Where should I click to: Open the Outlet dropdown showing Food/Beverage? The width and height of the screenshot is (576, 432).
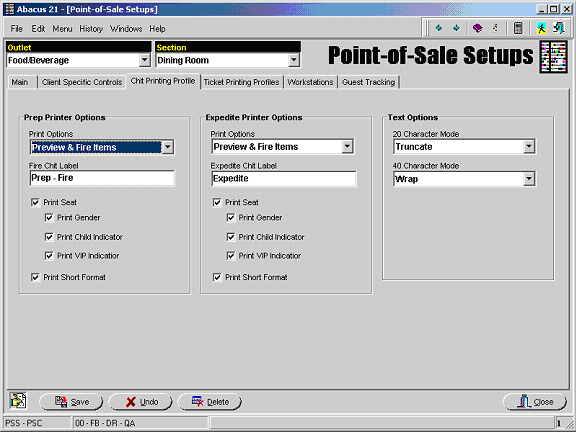click(144, 60)
